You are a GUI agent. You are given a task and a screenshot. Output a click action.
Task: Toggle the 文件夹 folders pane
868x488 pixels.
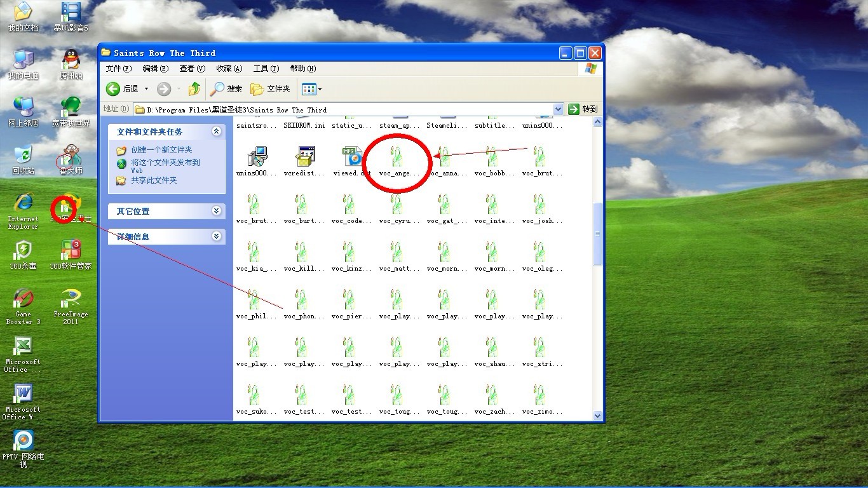[x=271, y=89]
